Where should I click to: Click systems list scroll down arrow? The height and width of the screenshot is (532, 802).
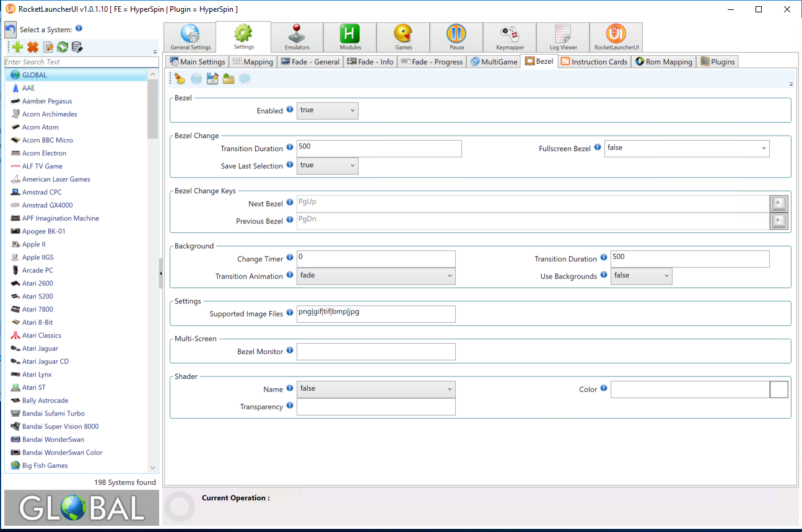153,468
